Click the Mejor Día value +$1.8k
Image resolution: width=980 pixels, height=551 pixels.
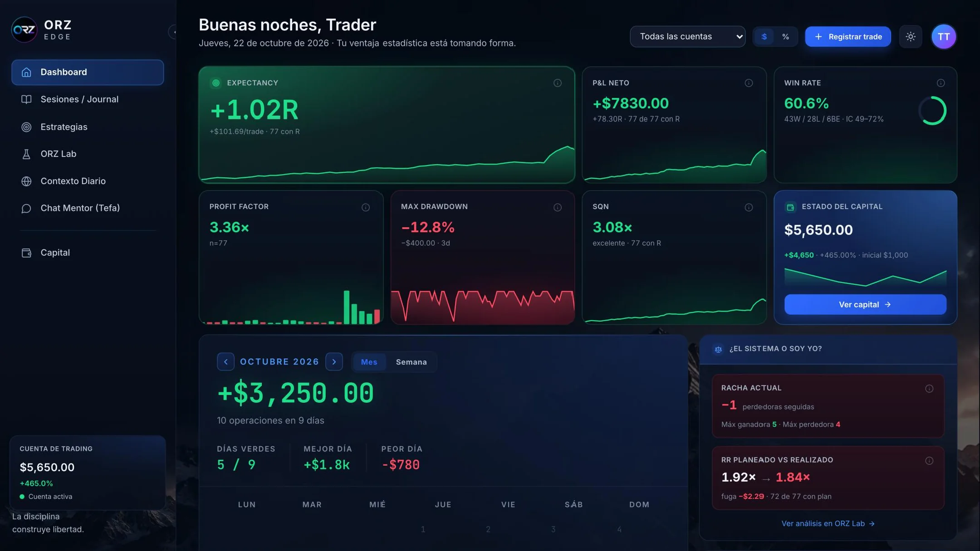click(327, 465)
